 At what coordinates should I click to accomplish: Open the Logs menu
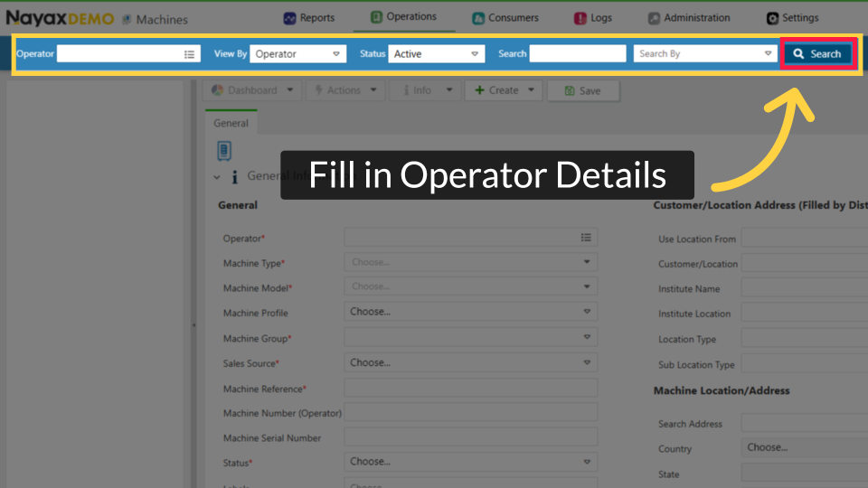(593, 18)
